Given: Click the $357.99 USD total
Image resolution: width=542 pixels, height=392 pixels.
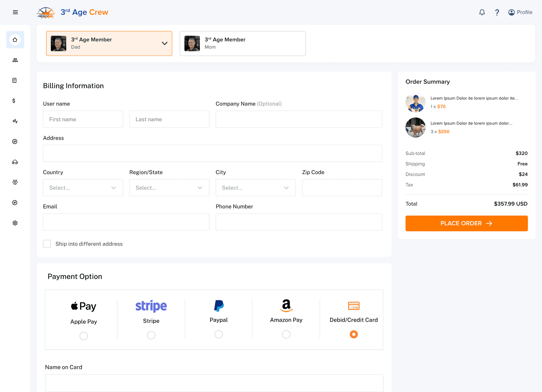Looking at the screenshot, I should pos(511,204).
